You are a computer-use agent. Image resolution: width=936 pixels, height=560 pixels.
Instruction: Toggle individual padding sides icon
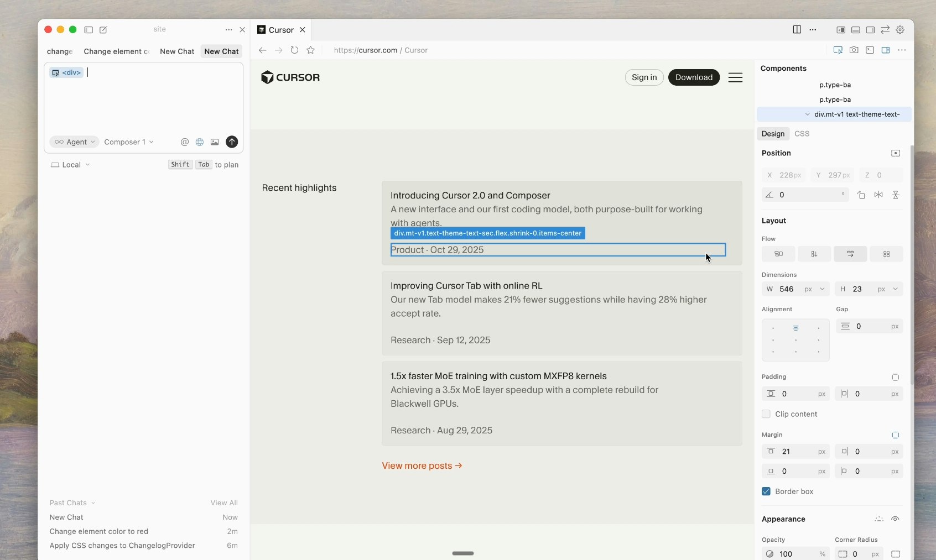895,377
